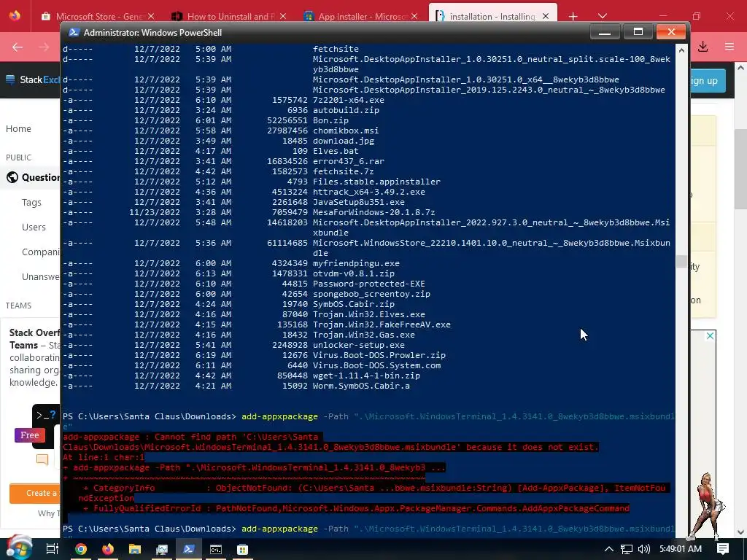
Task: Click the chomikbox.msi file entry
Action: point(346,131)
